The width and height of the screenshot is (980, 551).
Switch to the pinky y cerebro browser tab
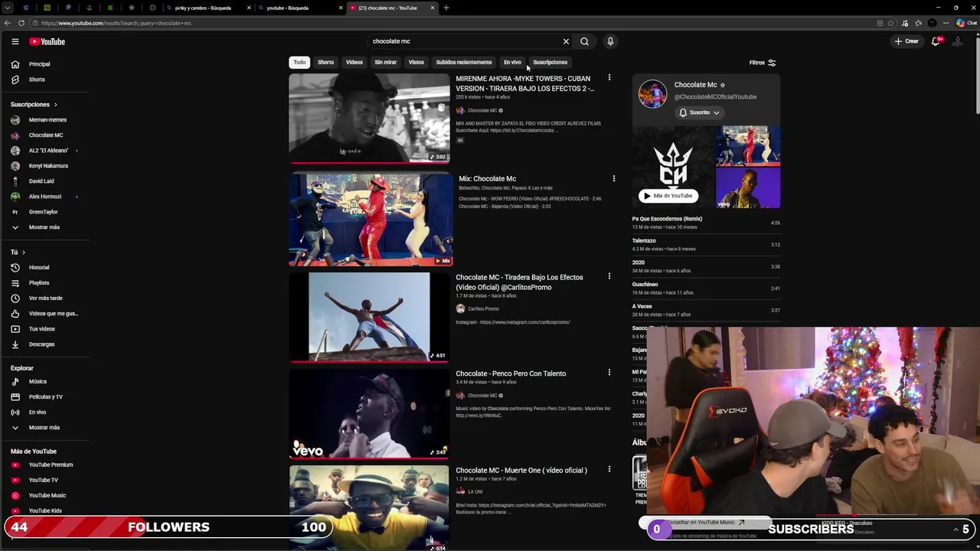[x=209, y=8]
